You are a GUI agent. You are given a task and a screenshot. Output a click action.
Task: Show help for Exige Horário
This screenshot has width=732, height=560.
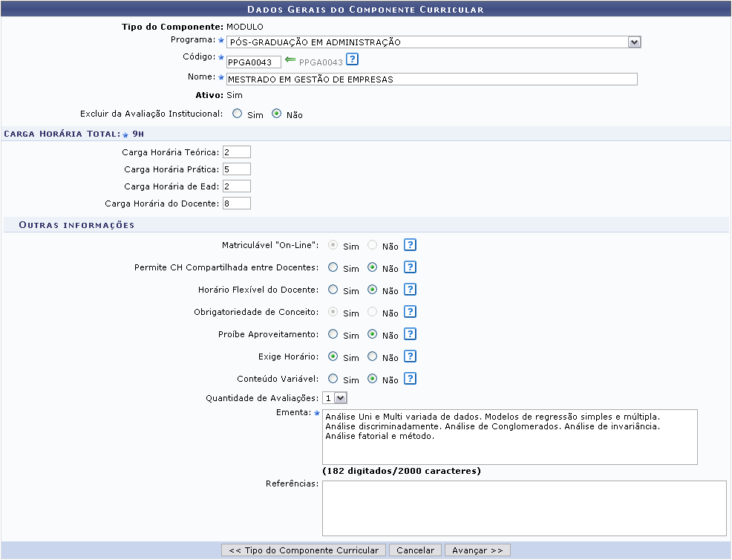pyautogui.click(x=410, y=356)
